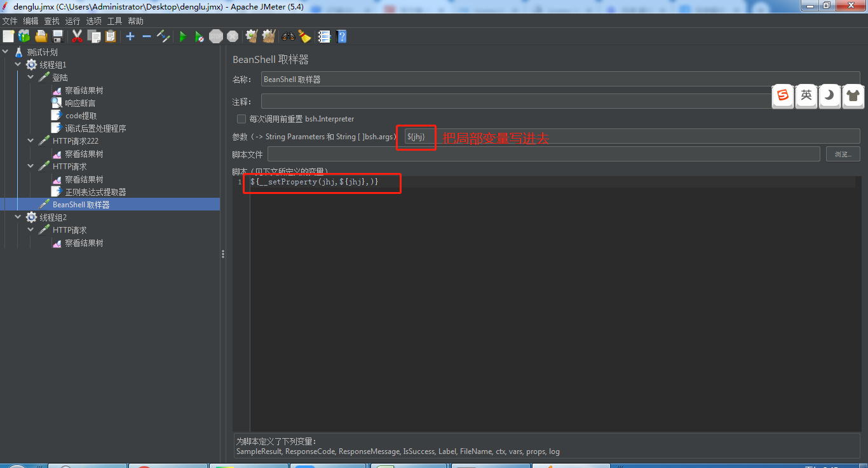
Task: Select code提取 in the tree
Action: point(81,116)
